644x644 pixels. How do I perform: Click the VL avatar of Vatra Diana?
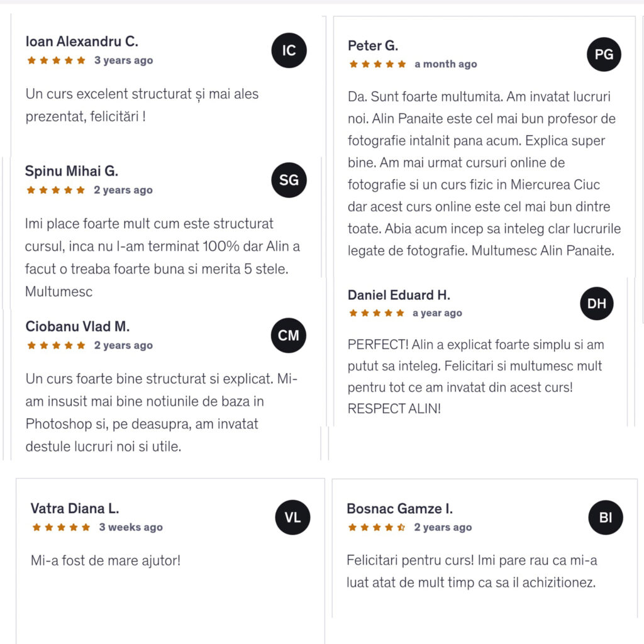point(292,518)
